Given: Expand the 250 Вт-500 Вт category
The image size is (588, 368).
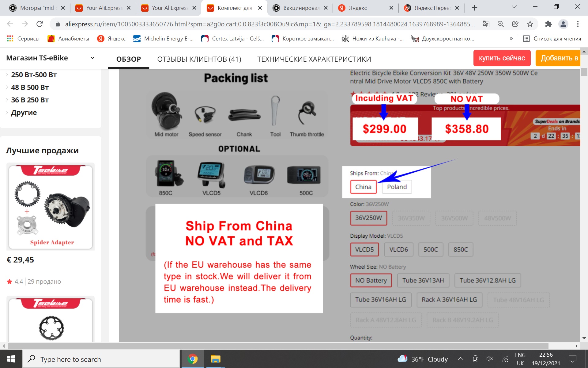Looking at the screenshot, I should coord(34,75).
